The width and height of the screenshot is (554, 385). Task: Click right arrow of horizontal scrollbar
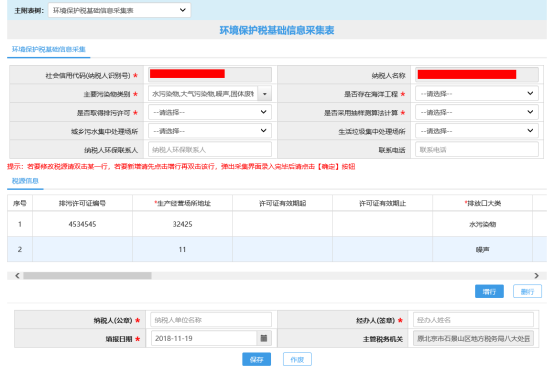point(536,276)
